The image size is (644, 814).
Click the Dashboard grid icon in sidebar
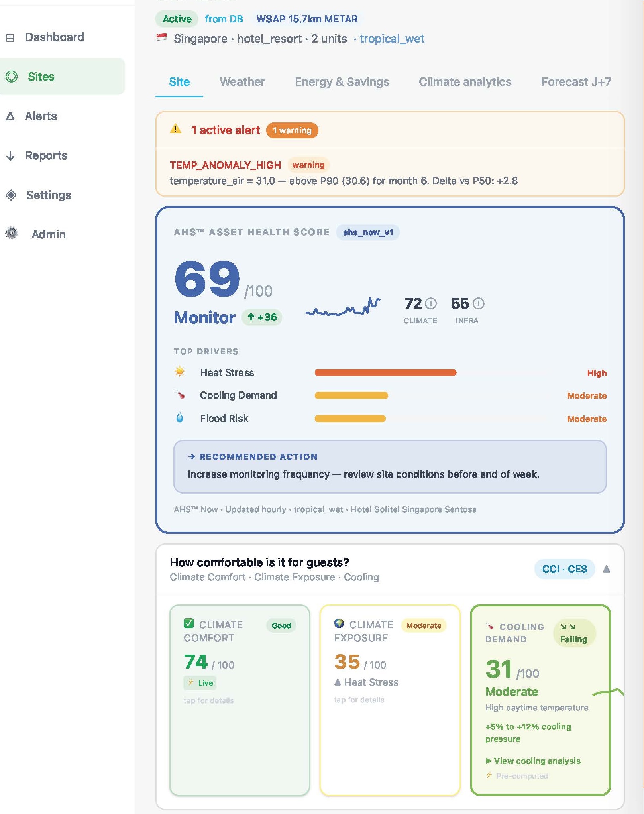(11, 38)
